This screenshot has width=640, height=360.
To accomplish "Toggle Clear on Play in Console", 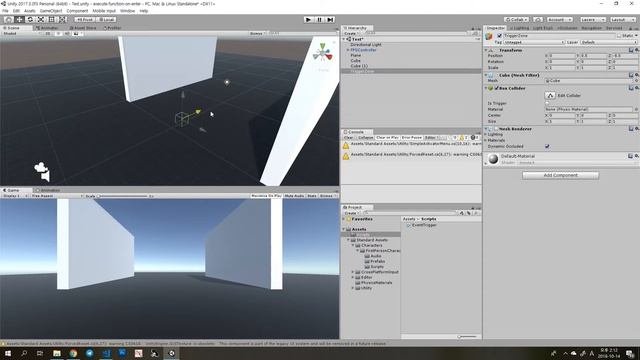I will tap(387, 138).
